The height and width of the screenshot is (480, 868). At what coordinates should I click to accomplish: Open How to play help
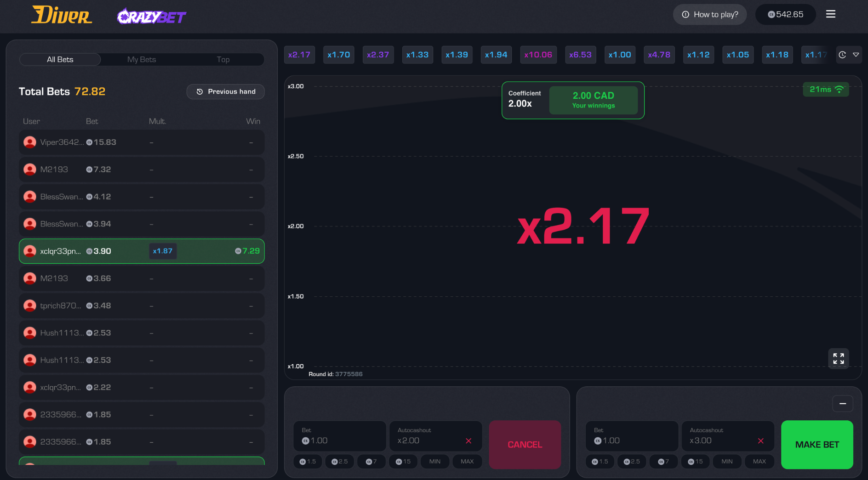[709, 15]
